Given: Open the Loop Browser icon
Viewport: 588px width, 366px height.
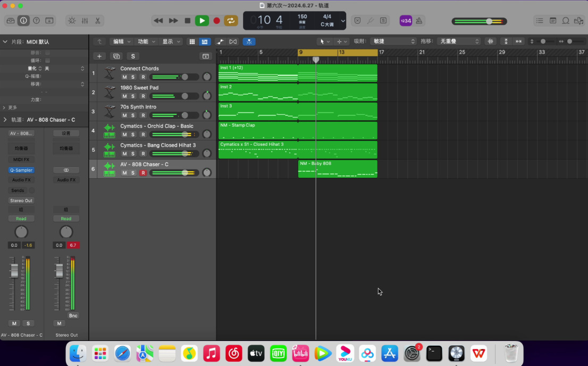Looking at the screenshot, I should (566, 21).
